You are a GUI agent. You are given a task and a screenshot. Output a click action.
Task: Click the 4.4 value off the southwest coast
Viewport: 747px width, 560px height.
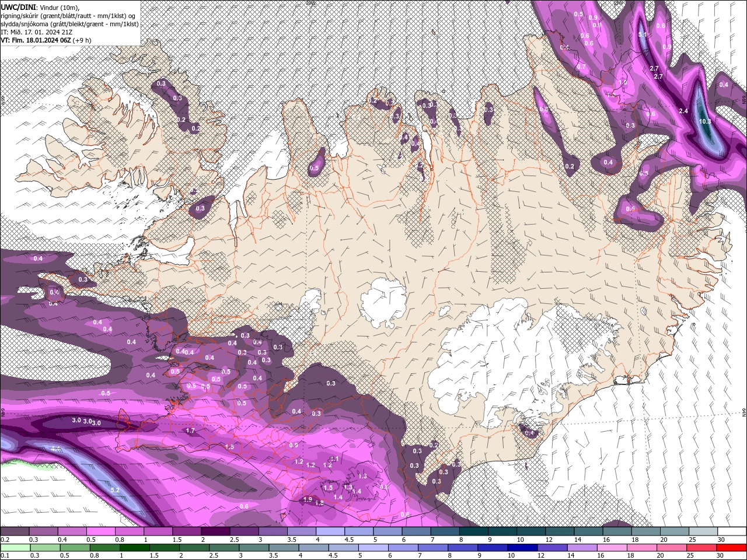click(55, 448)
